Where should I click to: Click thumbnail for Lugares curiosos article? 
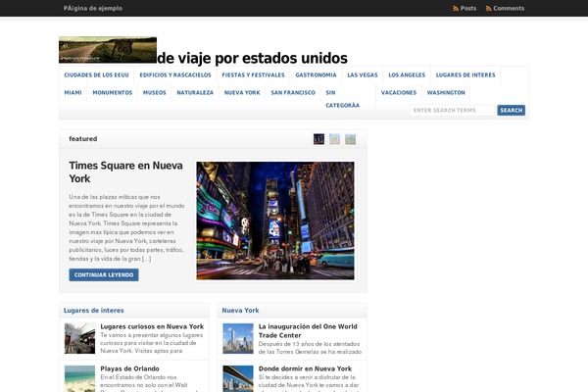(79, 338)
